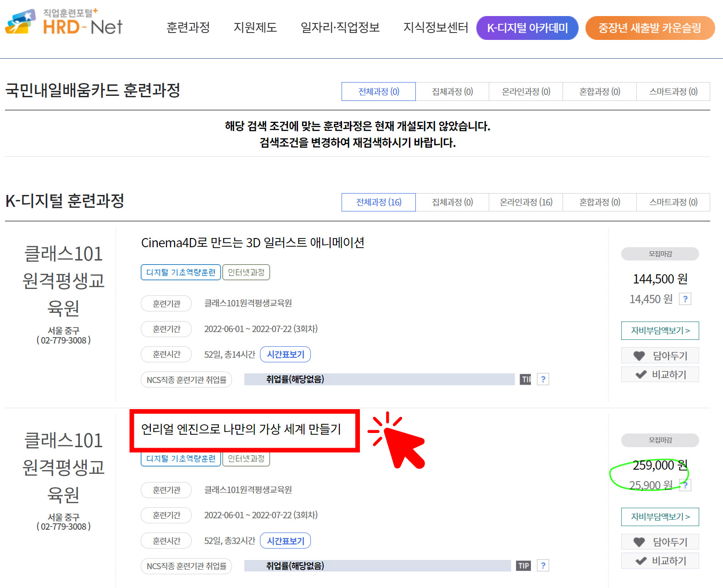
Task: Click 클래스101 institute name beside 언리얼 엔진 course
Action: coord(63,467)
